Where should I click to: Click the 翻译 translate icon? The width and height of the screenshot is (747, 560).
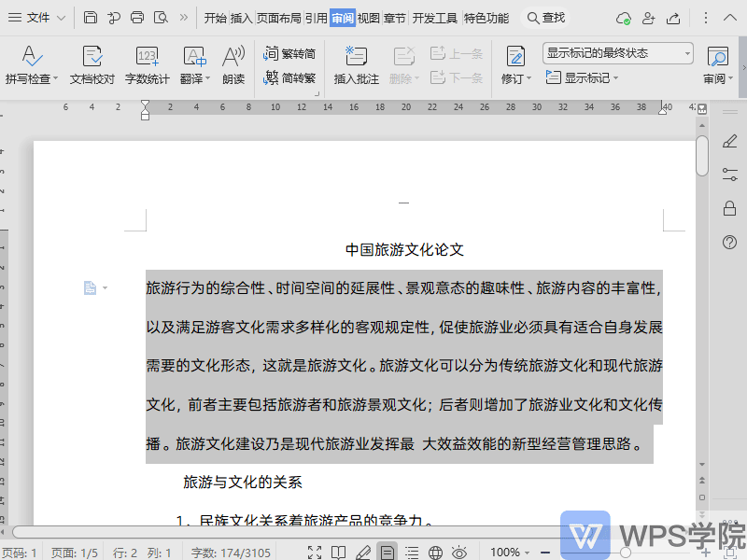193,57
